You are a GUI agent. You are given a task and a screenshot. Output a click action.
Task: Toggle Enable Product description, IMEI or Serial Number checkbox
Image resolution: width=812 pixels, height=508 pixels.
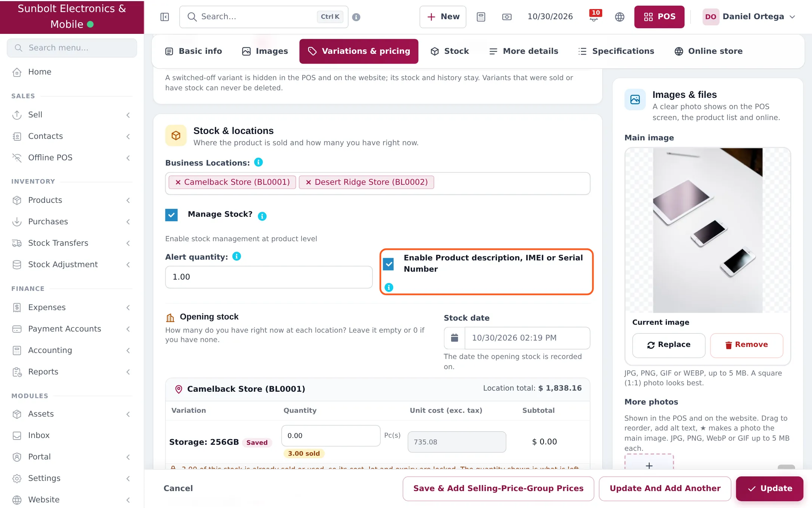coord(388,264)
